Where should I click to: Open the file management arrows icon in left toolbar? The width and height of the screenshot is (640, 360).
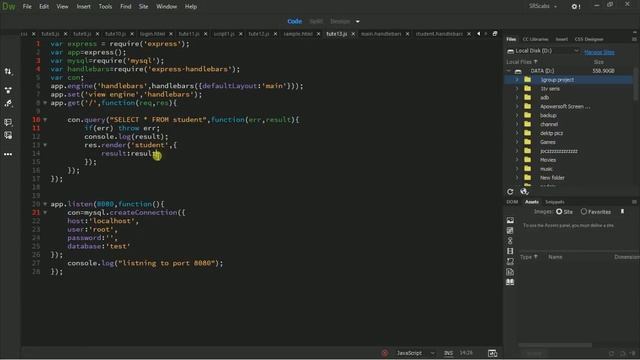tap(8, 71)
